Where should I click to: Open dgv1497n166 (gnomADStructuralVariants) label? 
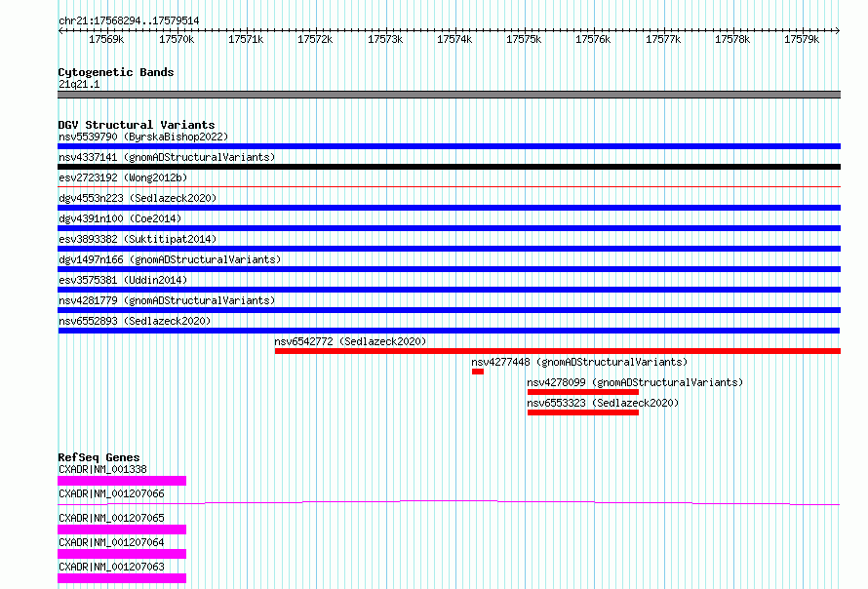coord(170,259)
